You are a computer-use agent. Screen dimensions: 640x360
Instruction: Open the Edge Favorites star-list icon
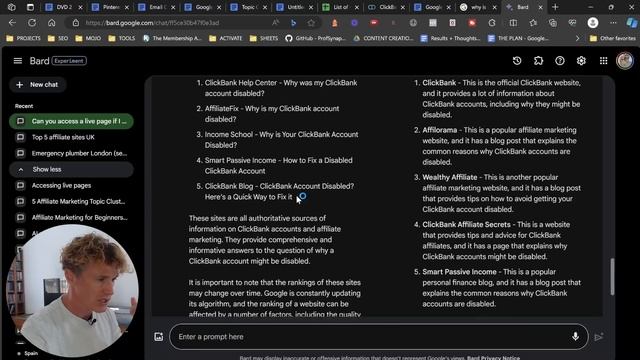(x=533, y=23)
